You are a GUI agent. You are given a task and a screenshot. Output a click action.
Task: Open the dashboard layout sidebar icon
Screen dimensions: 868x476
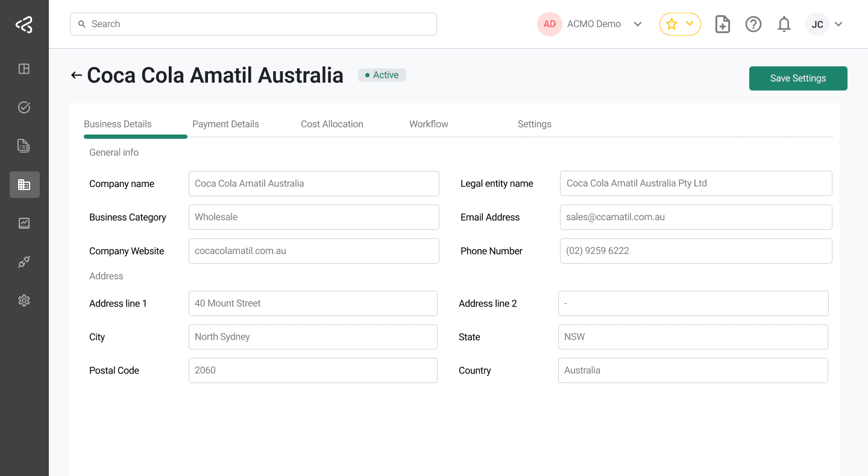[24, 69]
